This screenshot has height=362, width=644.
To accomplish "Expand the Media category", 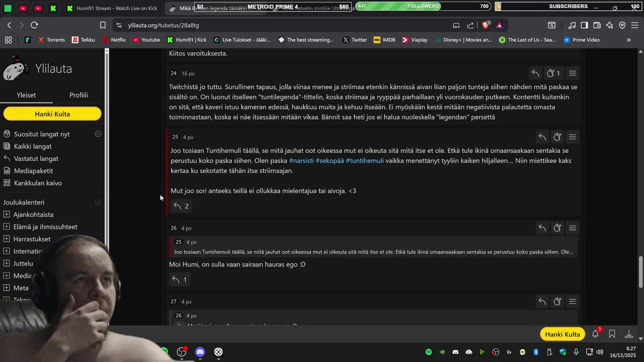I will (7, 276).
